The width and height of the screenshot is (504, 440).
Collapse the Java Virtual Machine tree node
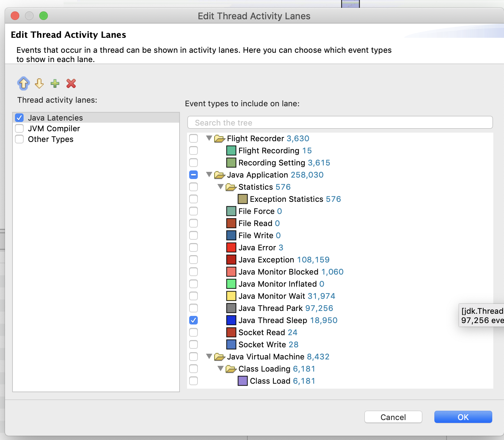point(209,356)
